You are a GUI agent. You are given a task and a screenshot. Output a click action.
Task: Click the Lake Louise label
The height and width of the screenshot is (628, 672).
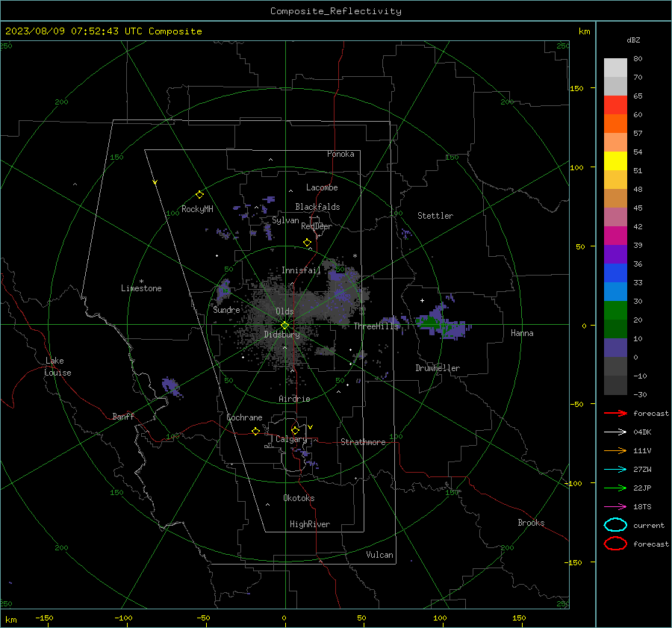click(x=57, y=367)
